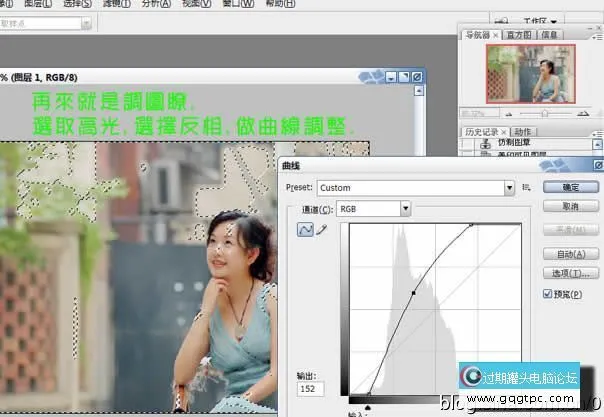Screen dimensions: 604x417
Task: Click the document window scroll-up arrow
Action: [419, 91]
